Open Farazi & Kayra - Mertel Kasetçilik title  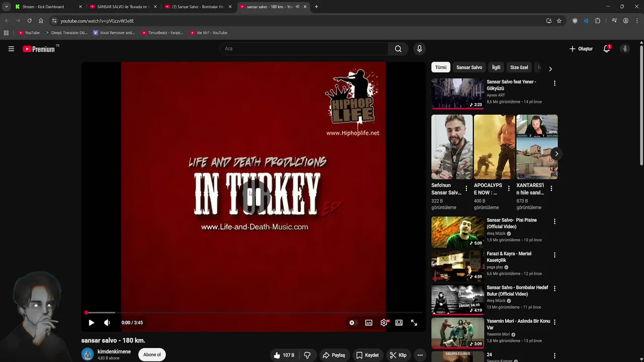click(509, 257)
